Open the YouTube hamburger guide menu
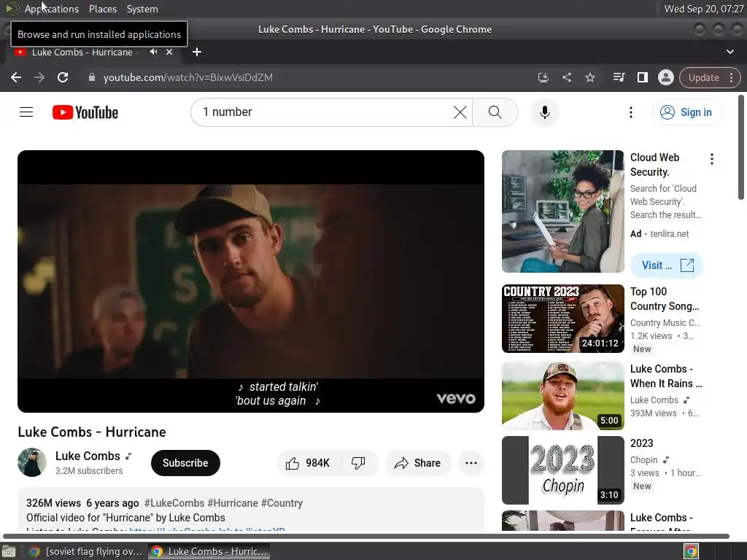This screenshot has height=560, width=747. [x=26, y=112]
